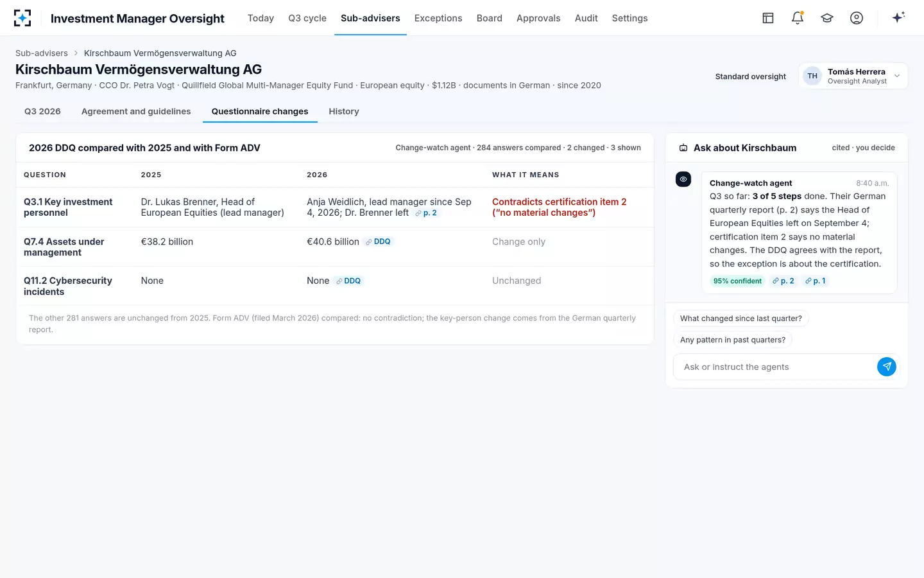Select the Q11.2 Cybersecurity incidents label
Viewport: 924px width, 578px height.
(x=68, y=286)
